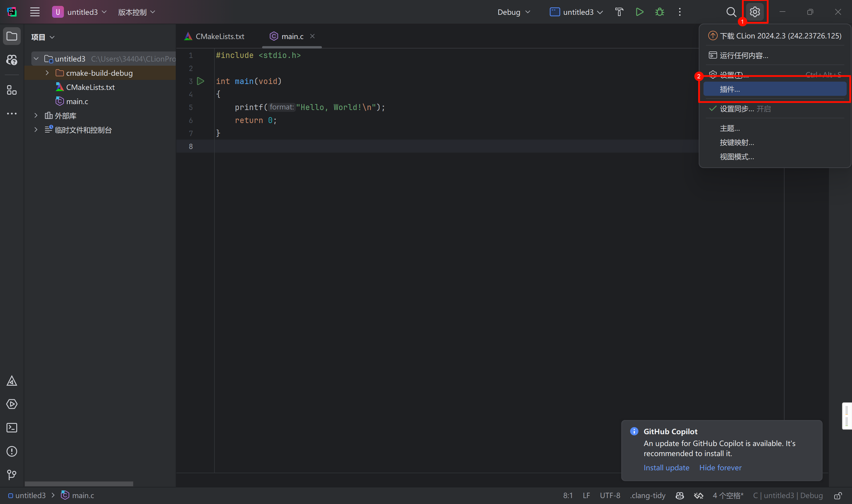Click Copilot status bar icon

point(680,495)
